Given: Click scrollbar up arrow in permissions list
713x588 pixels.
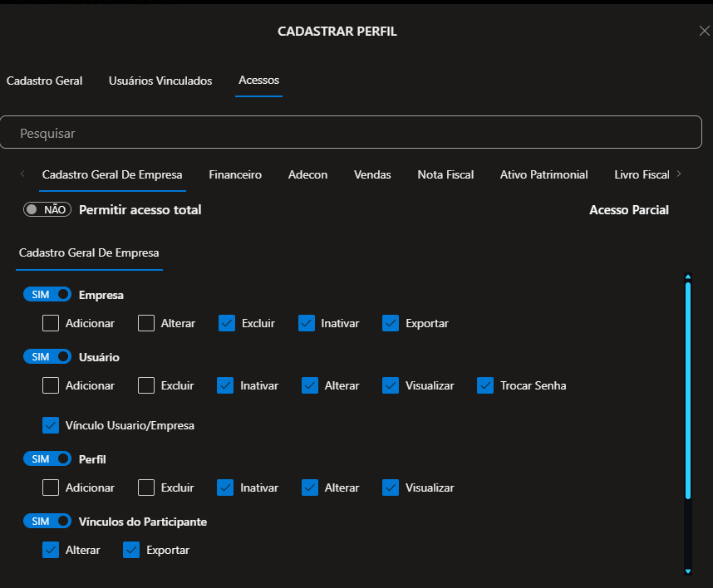Looking at the screenshot, I should 688,277.
